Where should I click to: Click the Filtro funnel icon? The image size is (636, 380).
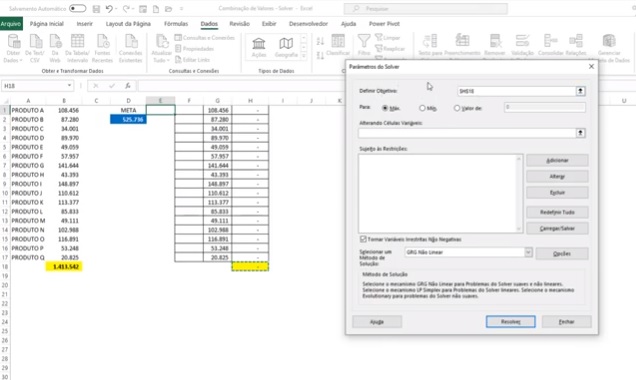(x=364, y=41)
